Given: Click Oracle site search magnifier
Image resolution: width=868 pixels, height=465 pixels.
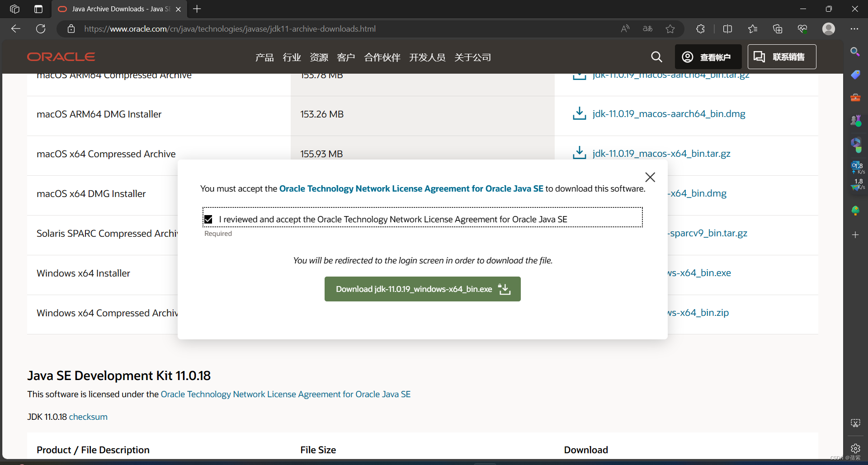Looking at the screenshot, I should click(x=656, y=57).
